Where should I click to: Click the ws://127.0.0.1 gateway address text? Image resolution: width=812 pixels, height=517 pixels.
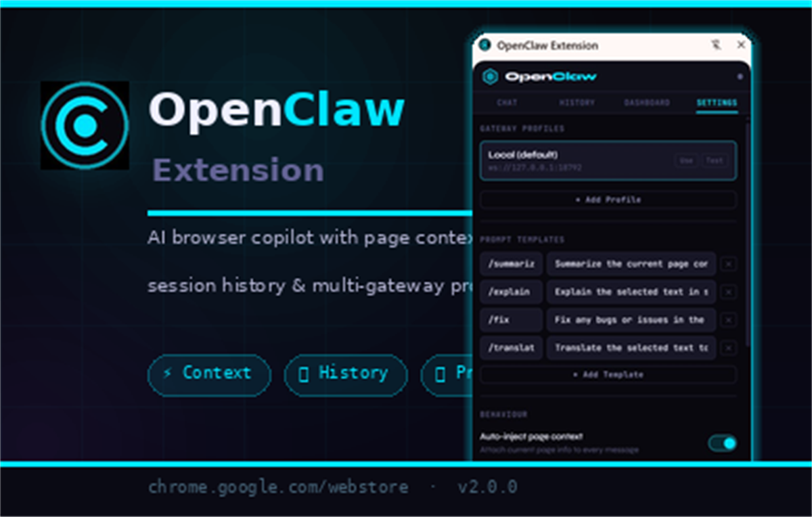(x=535, y=167)
